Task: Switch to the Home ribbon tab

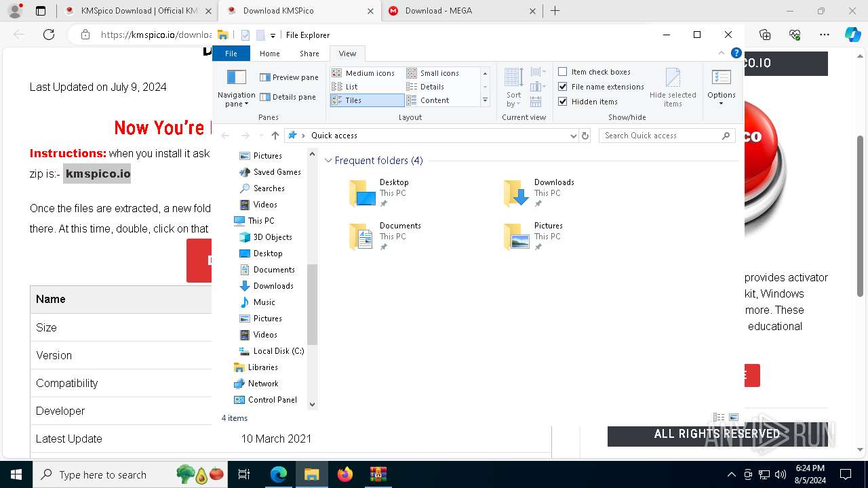Action: click(x=270, y=54)
